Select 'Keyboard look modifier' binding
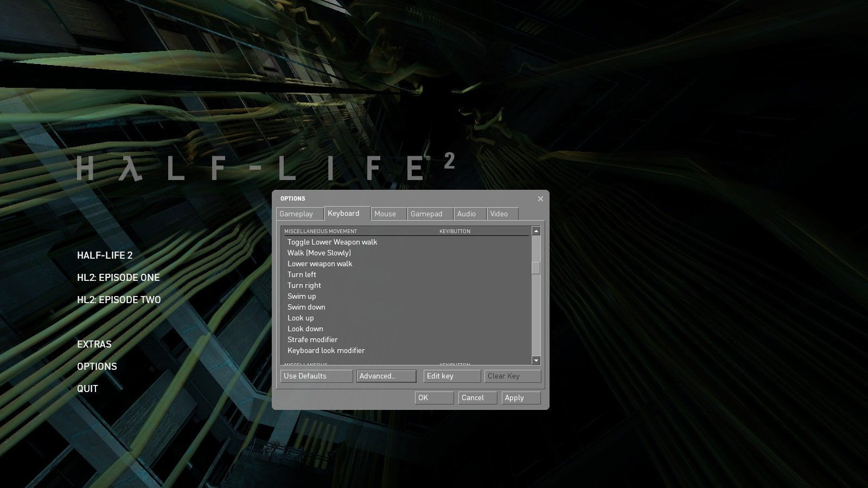868x488 pixels. point(406,350)
